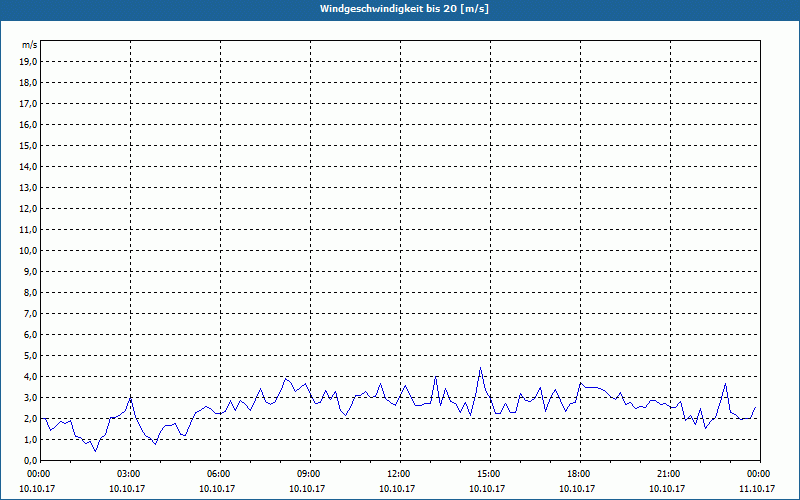Image resolution: width=800 pixels, height=500 pixels.
Task: Select the '11,0' y-axis label
Action: [x=28, y=230]
